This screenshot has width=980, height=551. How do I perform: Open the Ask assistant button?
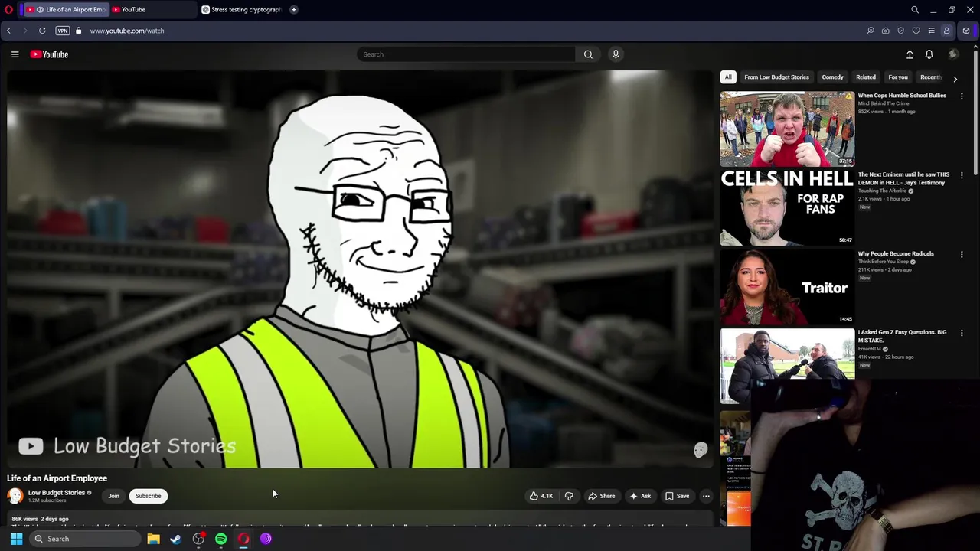pyautogui.click(x=640, y=496)
